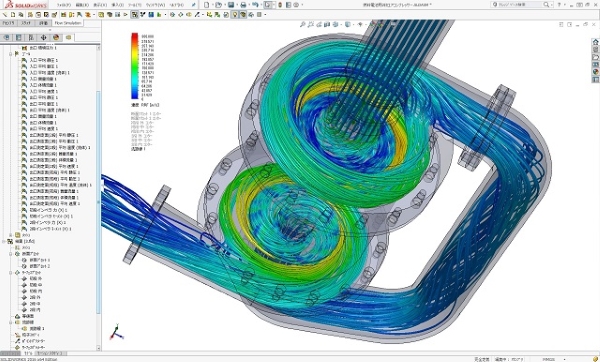Open the DisplayManager color ball tab icon
This screenshot has height=362, width=600.
click(56, 38)
